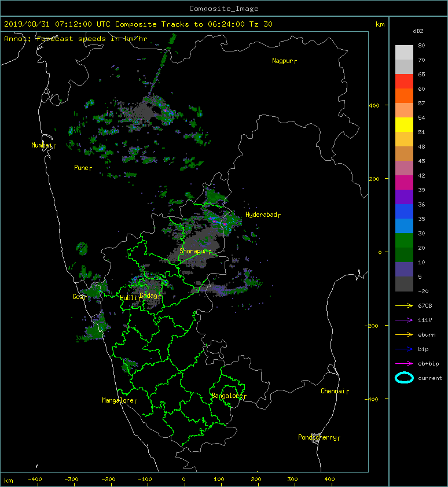The height and width of the screenshot is (487, 448).
Task: Select the Hyderabad city label
Action: pos(263,215)
